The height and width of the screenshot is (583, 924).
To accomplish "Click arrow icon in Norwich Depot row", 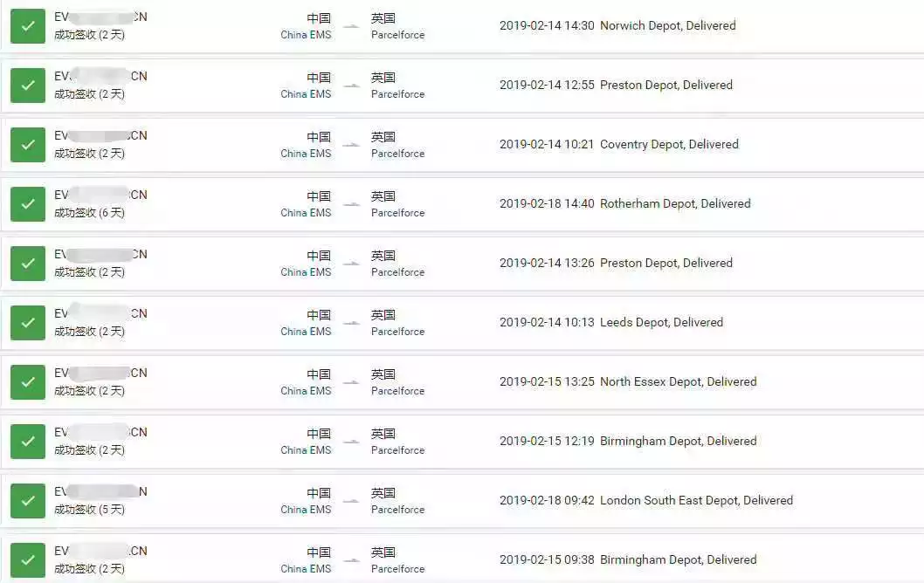I will (351, 26).
